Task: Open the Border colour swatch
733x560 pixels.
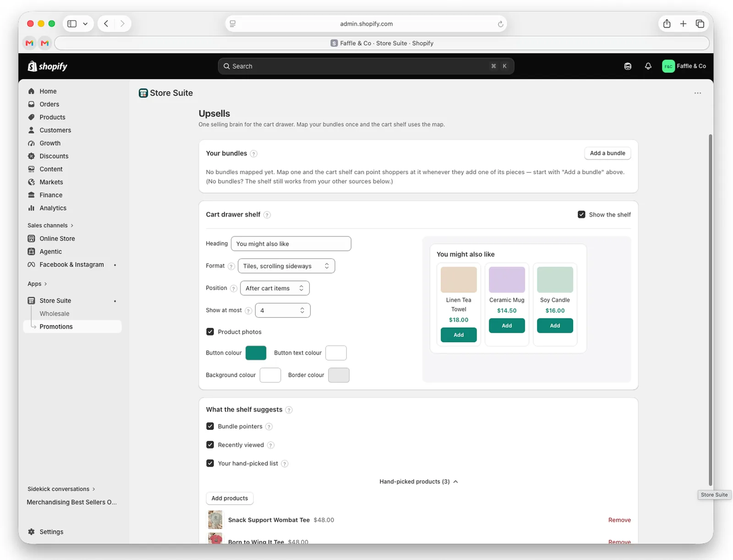Action: tap(339, 375)
